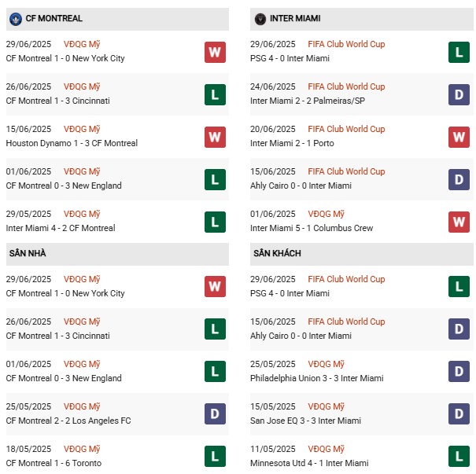Click the D badge for San Jose EQ match
Viewport: 476px width, 474px height.
459,413
